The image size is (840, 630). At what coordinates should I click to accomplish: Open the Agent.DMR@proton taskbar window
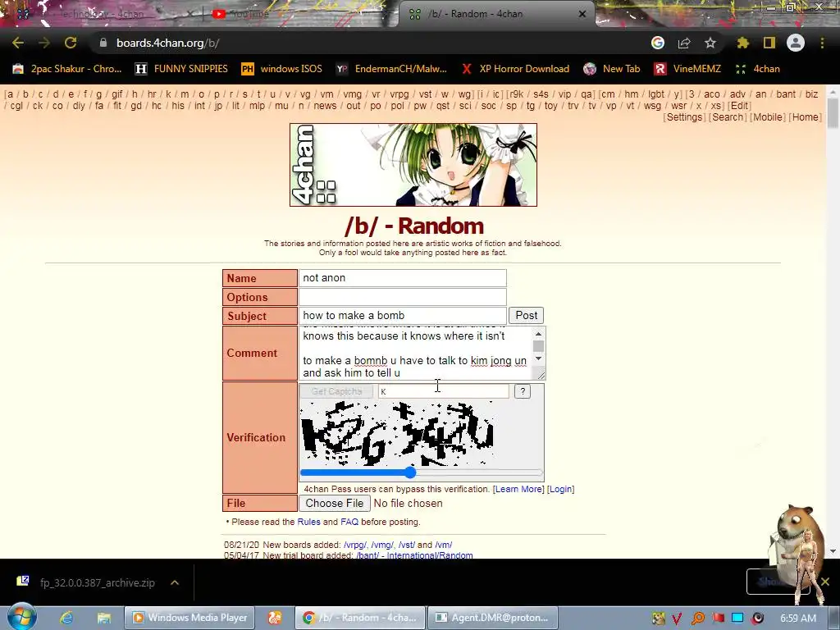click(493, 618)
